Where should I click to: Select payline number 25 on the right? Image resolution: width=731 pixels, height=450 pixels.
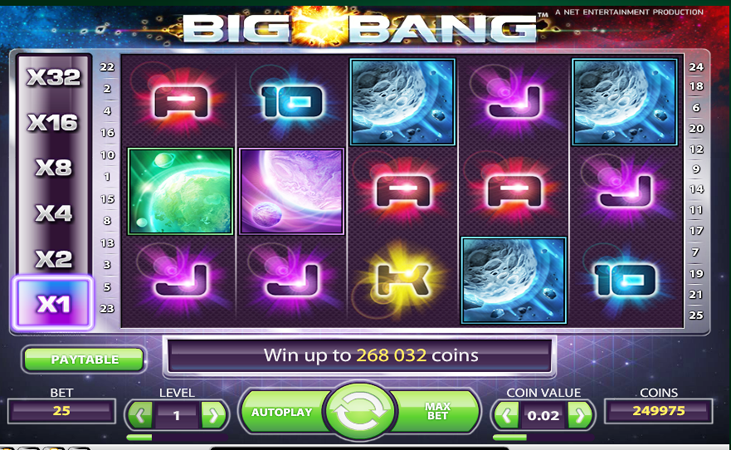point(696,315)
